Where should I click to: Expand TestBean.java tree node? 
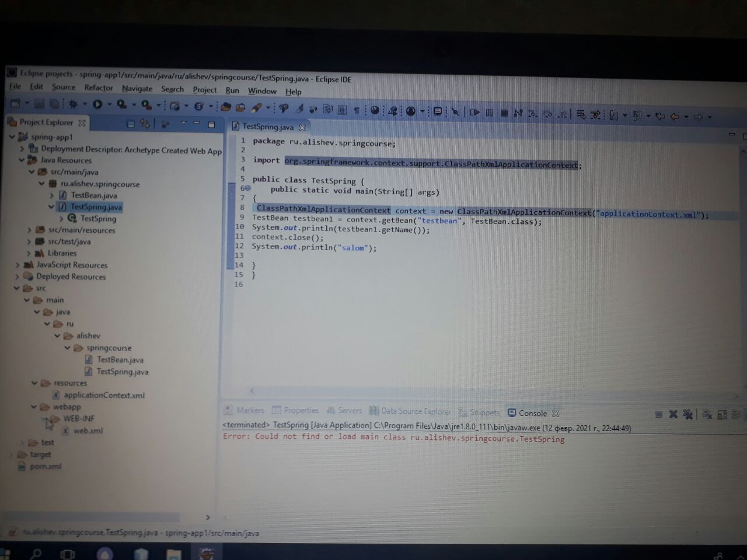(x=51, y=195)
